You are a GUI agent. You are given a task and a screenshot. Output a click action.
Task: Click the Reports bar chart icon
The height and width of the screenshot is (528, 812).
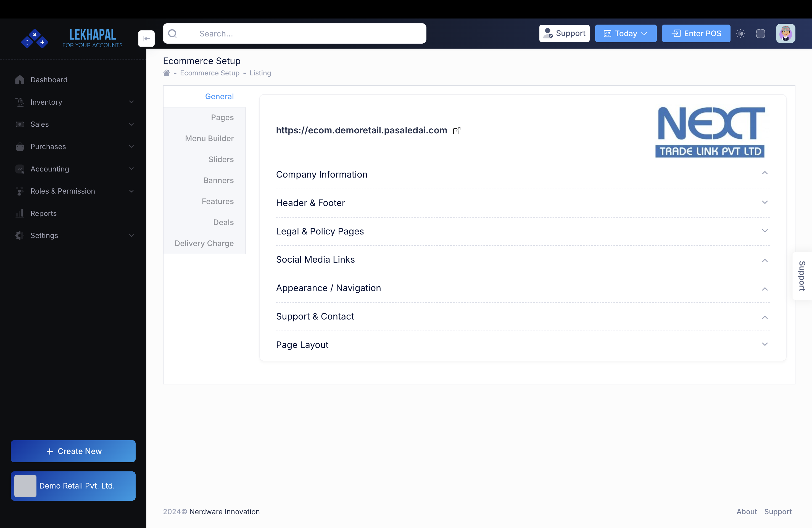coord(20,213)
